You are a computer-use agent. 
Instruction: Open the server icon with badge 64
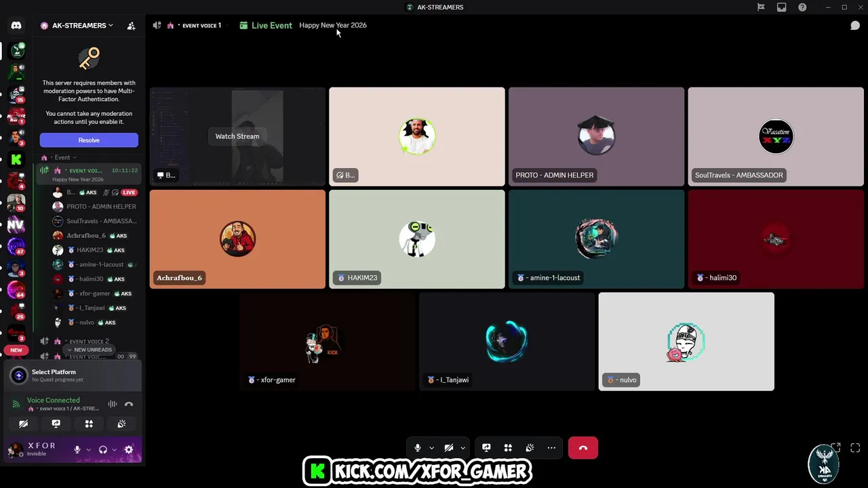click(x=16, y=290)
